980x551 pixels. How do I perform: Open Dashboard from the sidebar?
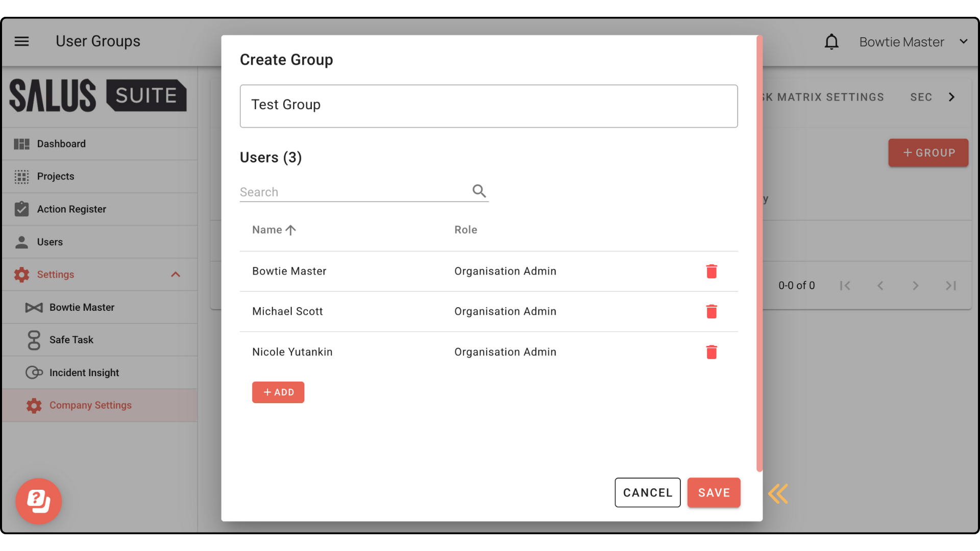point(61,144)
